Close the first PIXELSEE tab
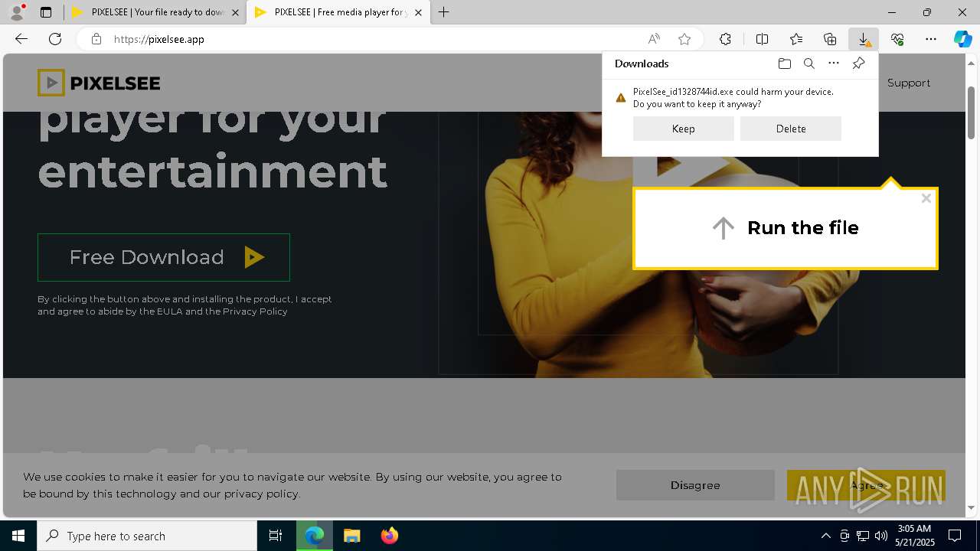The image size is (980, 551). click(x=235, y=12)
